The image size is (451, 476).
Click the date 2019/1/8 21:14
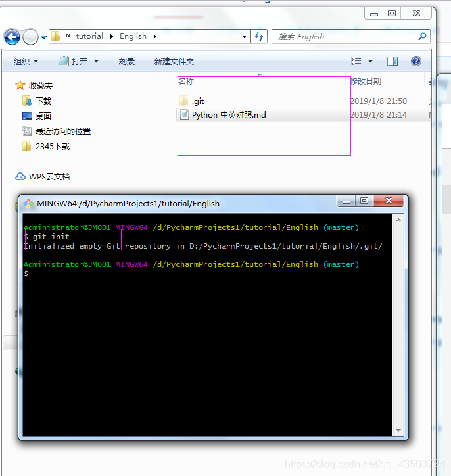pyautogui.click(x=378, y=115)
